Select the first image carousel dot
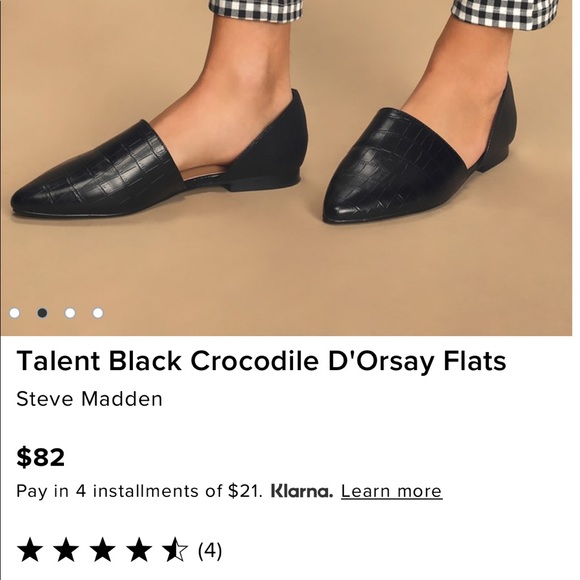The width and height of the screenshot is (580, 580). coord(14,313)
